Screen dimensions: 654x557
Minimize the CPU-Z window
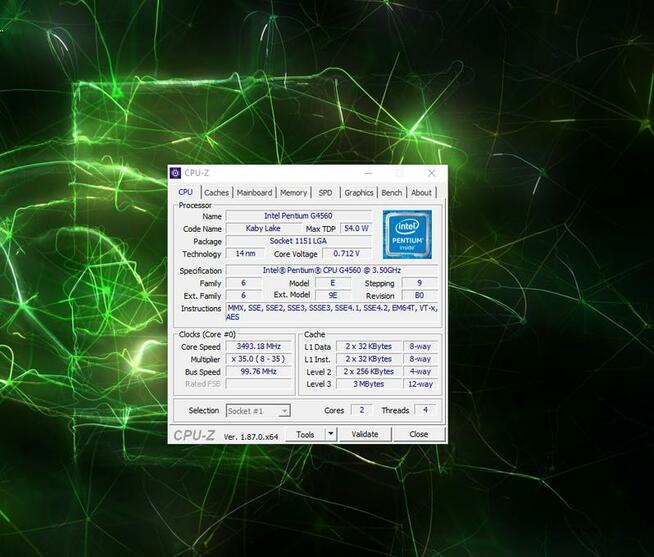point(368,173)
